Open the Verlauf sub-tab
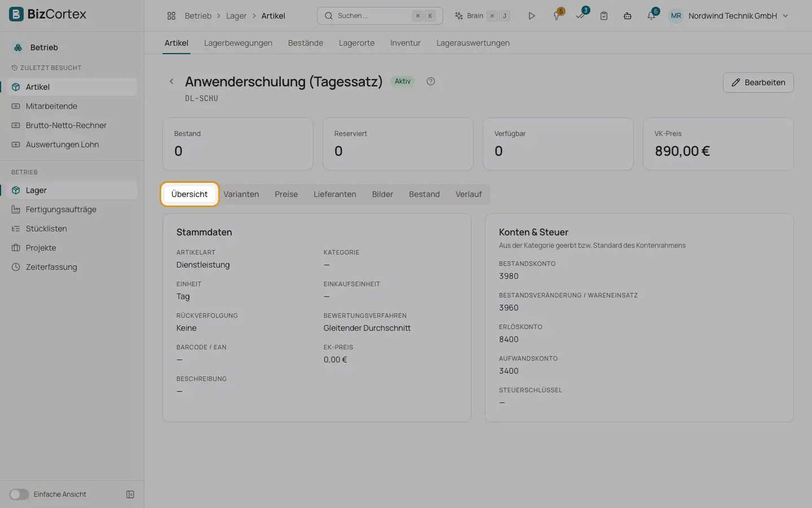The image size is (812, 508). coord(469,194)
